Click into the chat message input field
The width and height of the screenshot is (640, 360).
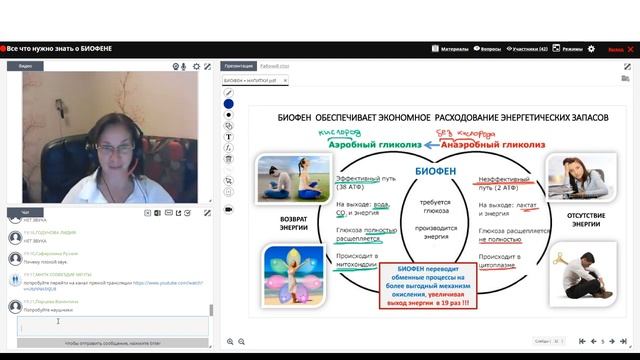(x=113, y=326)
